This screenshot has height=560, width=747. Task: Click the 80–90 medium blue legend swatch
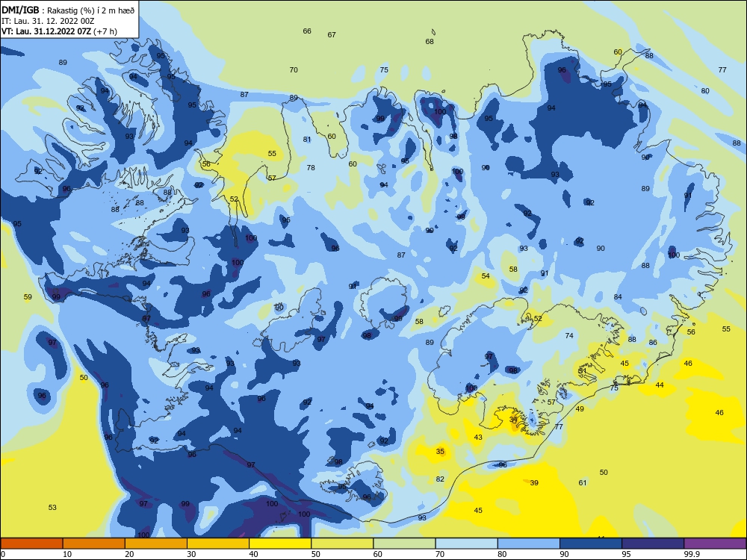pyautogui.click(x=529, y=544)
